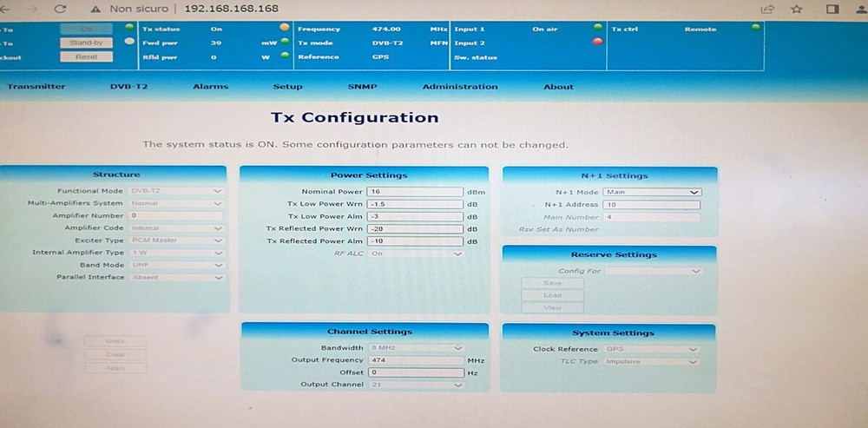Expand the N+1 Mode dropdown
The image size is (868, 428).
click(x=653, y=192)
